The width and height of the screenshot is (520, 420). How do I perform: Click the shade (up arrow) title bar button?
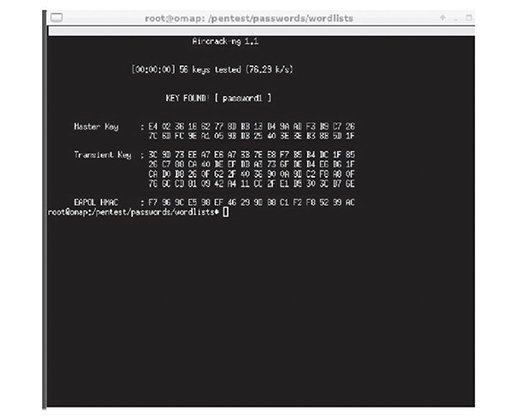443,17
